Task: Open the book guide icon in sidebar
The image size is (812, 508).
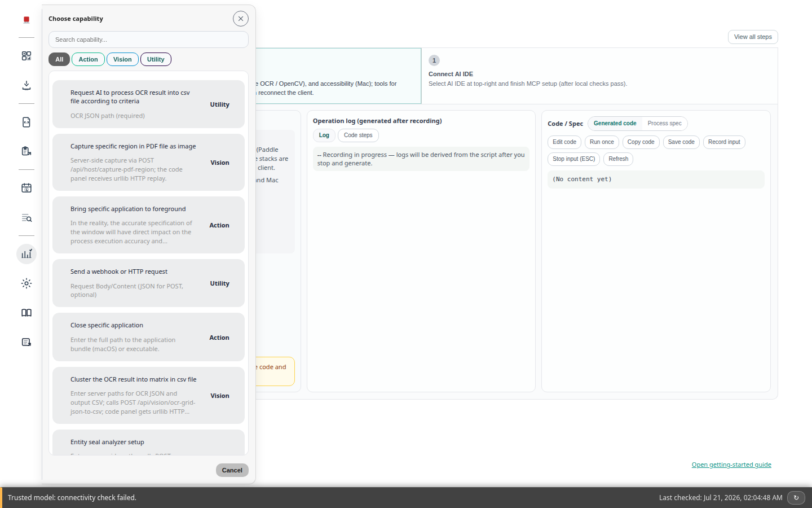Action: pyautogui.click(x=27, y=313)
